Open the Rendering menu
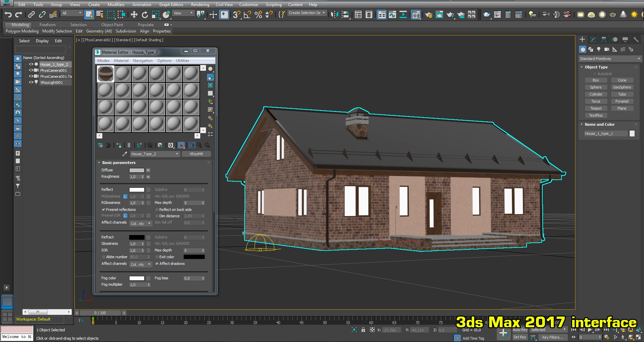Image resolution: width=644 pixels, height=342 pixels. coord(200,5)
